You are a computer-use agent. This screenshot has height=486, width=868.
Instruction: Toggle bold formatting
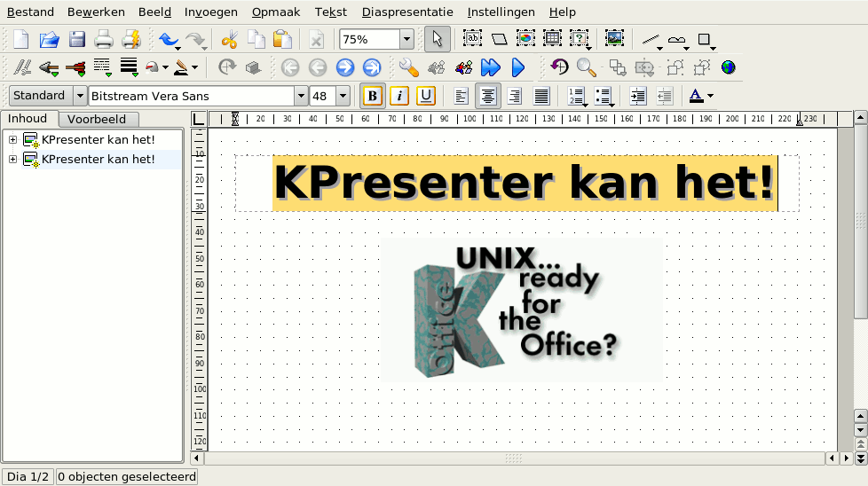point(373,96)
